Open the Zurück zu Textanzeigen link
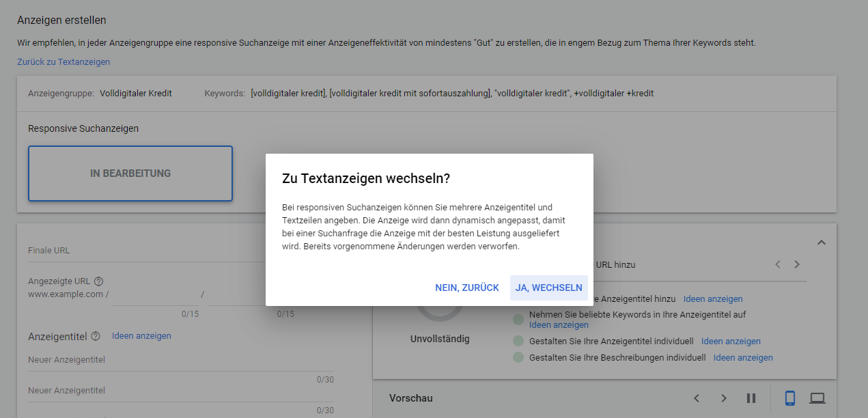The height and width of the screenshot is (418, 868). point(64,62)
